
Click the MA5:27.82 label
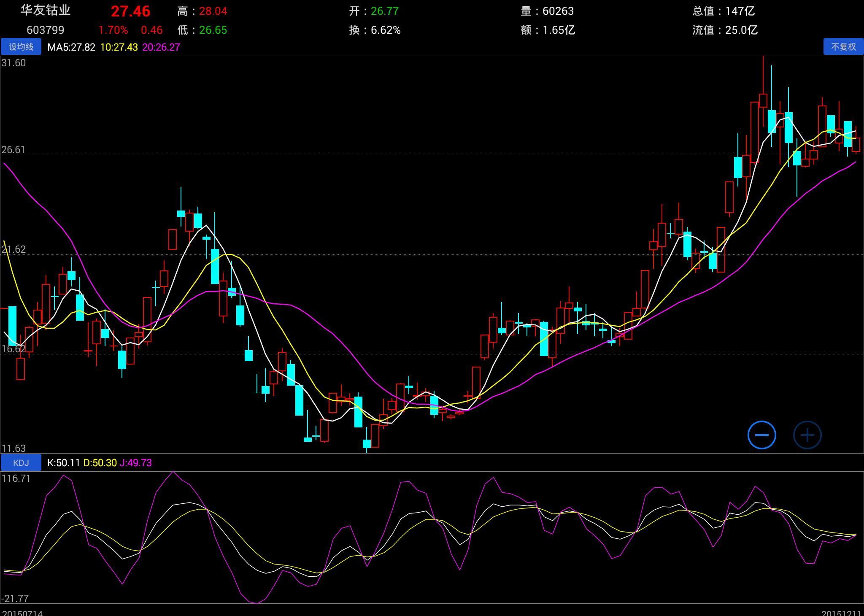point(71,47)
